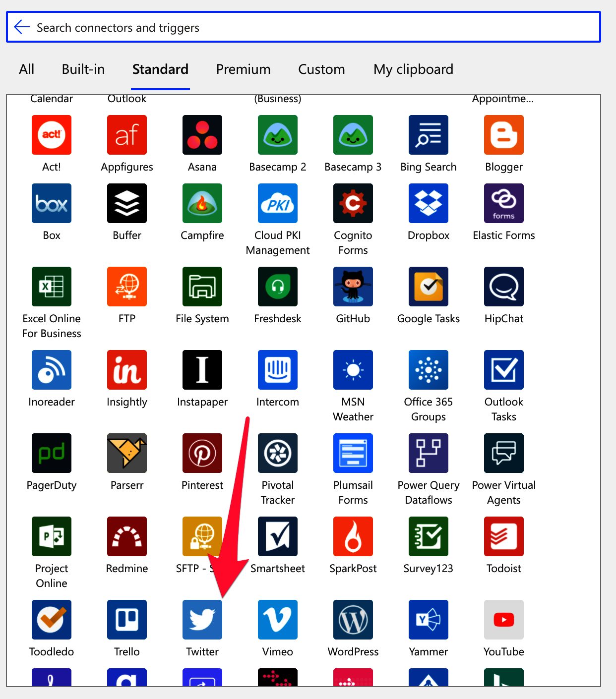Image resolution: width=616 pixels, height=699 pixels.
Task: Pick the Bing Search connector
Action: coord(429,135)
